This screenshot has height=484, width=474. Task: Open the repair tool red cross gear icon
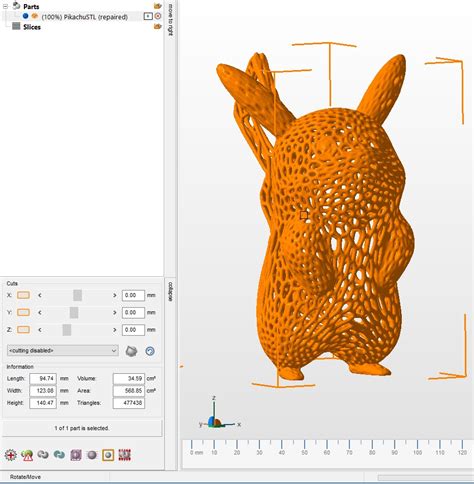tap(11, 455)
